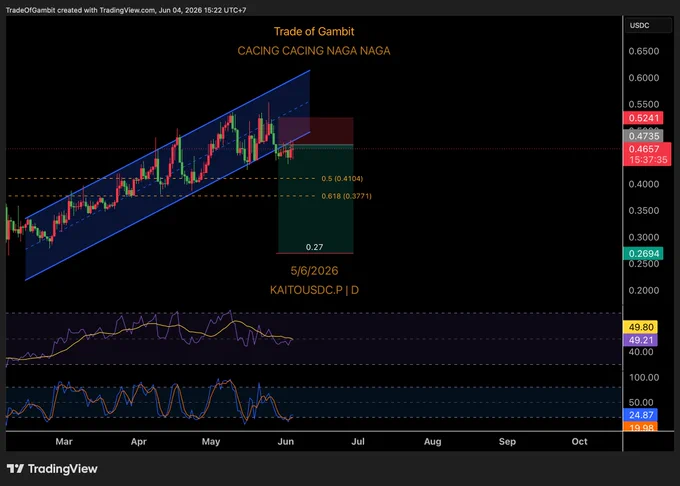
Task: Click the 0.6500 price axis label
Action: click(644, 51)
